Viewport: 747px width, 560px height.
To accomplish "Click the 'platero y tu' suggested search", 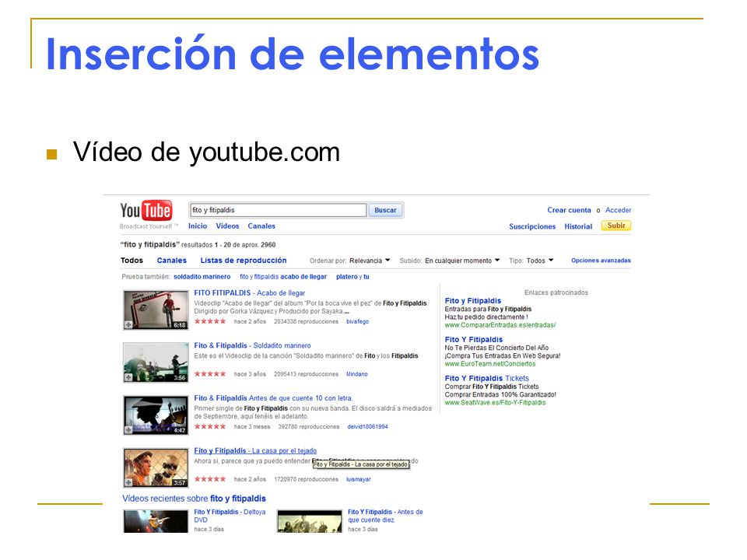I will click(x=352, y=277).
